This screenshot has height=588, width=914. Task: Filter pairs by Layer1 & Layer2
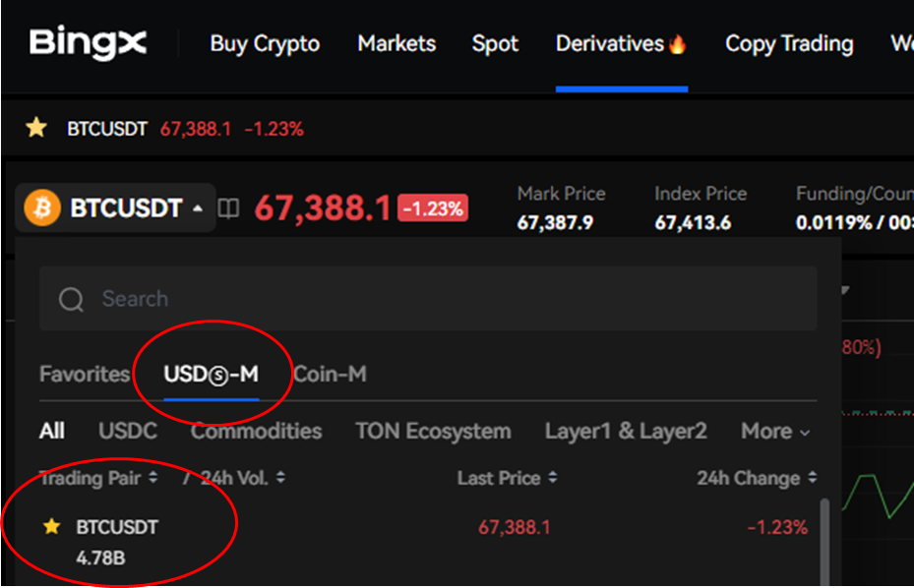point(626,432)
